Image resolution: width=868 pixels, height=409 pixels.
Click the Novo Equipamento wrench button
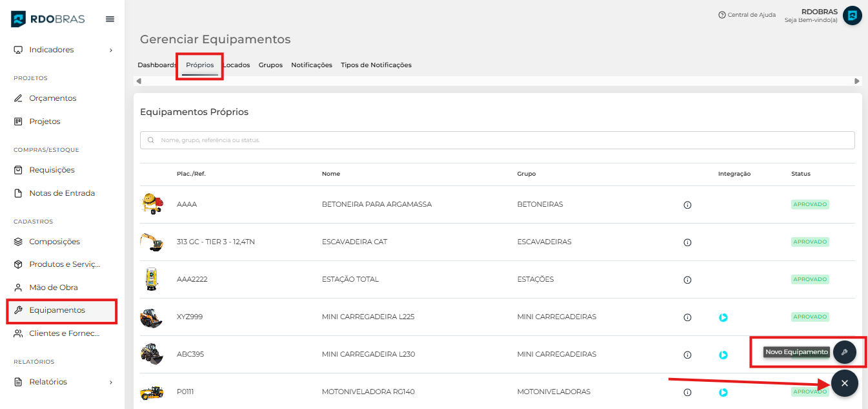click(844, 352)
